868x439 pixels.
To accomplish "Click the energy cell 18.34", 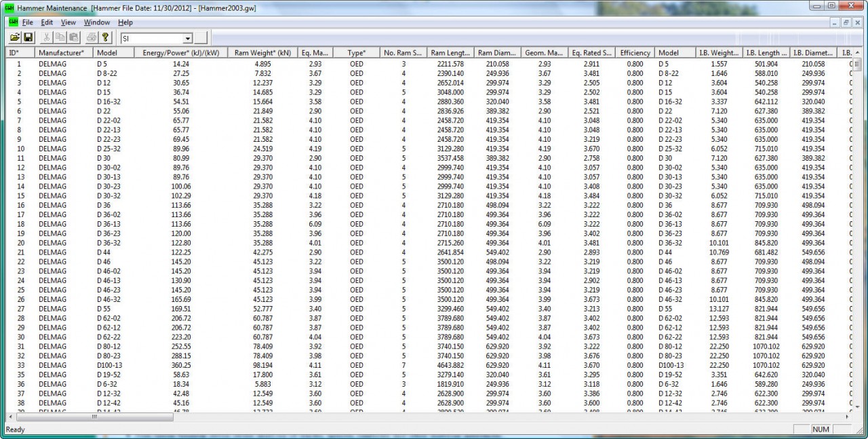I will [180, 384].
